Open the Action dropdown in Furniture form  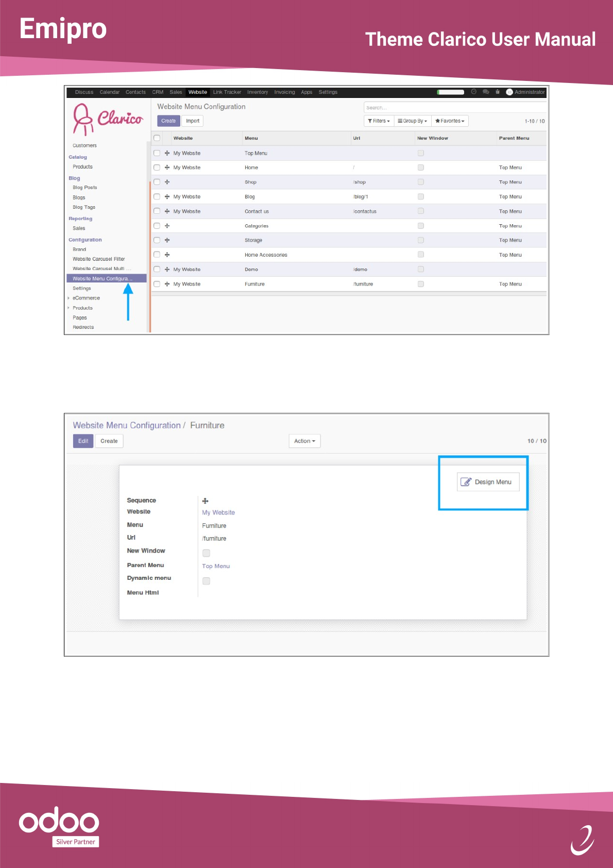304,441
